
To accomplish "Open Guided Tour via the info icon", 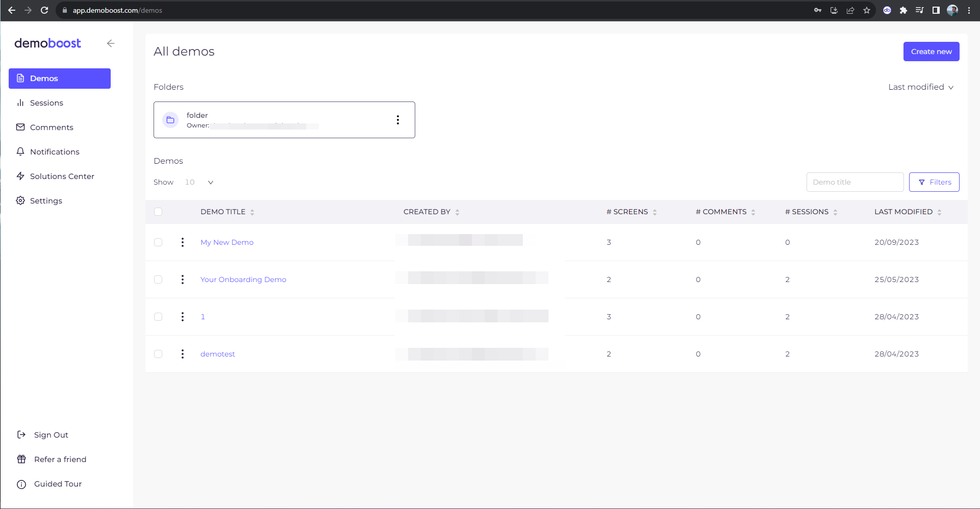I will pos(21,483).
